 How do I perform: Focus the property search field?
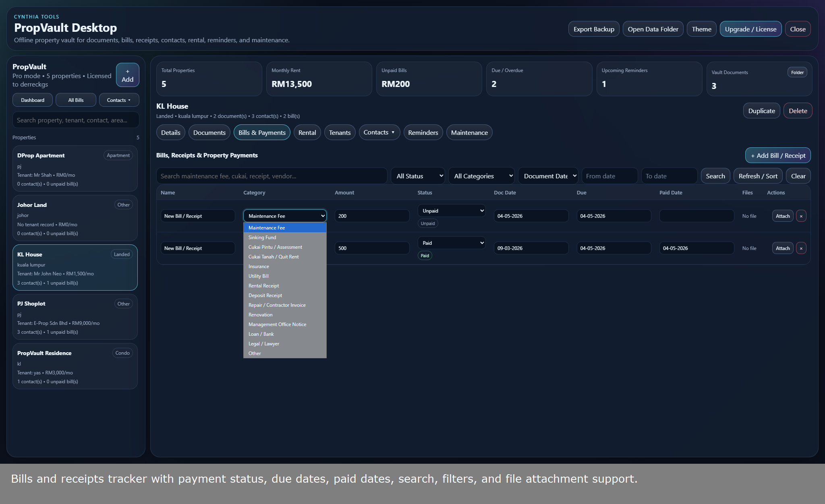[76, 120]
